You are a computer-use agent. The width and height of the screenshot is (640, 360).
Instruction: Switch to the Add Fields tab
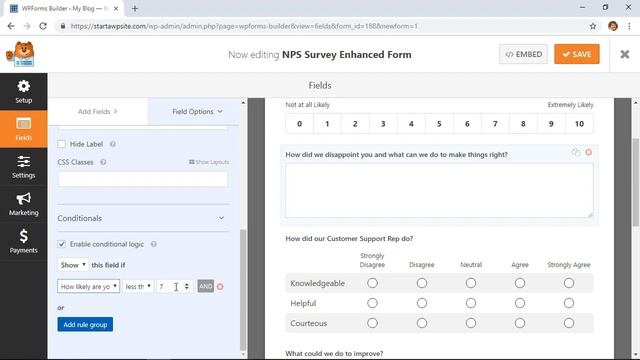point(98,111)
